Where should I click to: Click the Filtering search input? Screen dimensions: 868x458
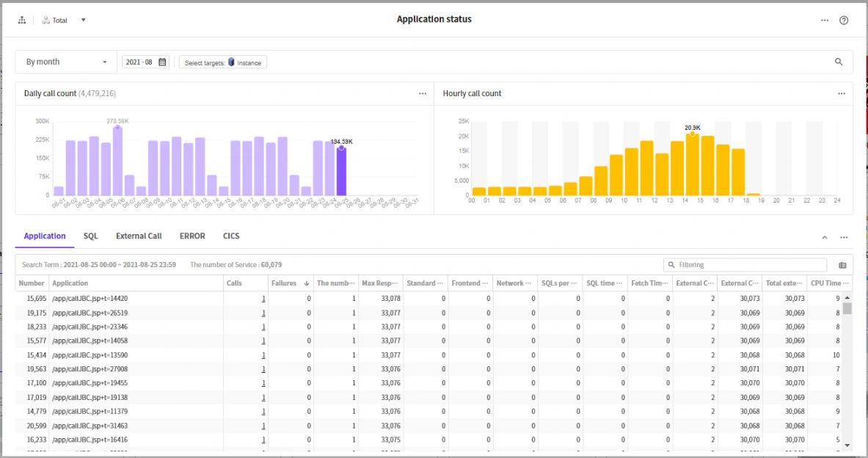[745, 265]
